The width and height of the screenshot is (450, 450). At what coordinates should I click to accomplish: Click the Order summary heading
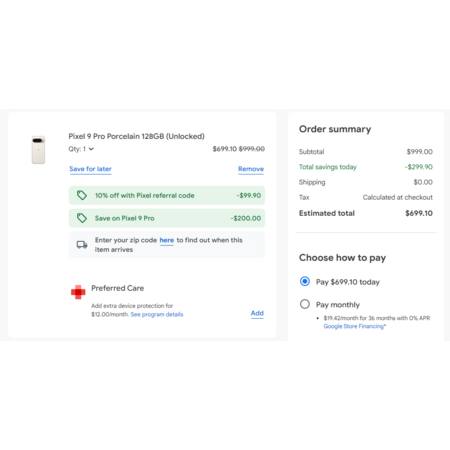pyautogui.click(x=335, y=129)
